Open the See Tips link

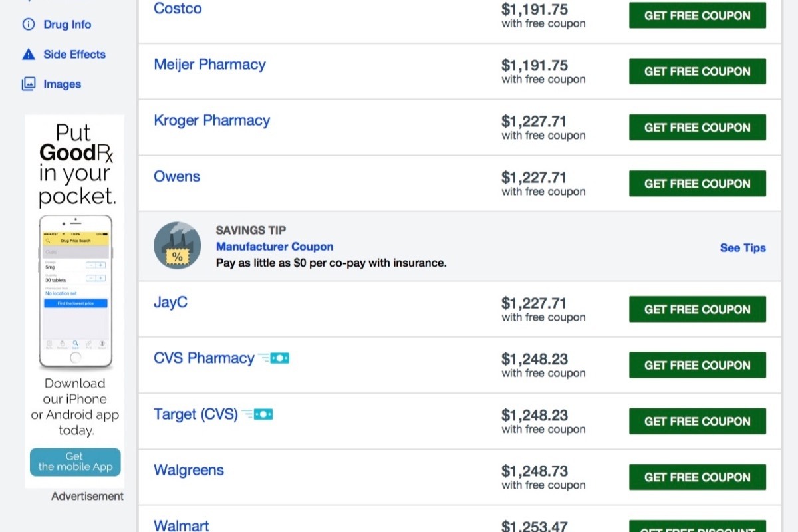[743, 248]
